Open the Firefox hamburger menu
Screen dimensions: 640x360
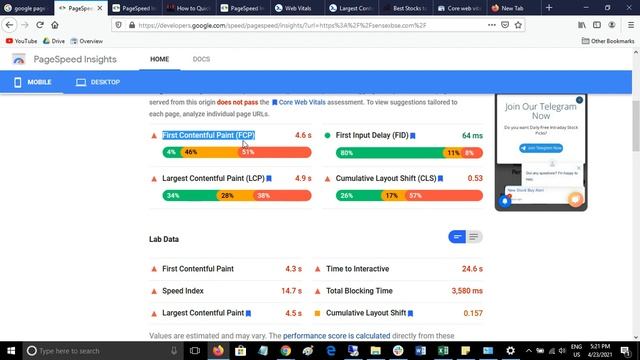click(x=631, y=25)
